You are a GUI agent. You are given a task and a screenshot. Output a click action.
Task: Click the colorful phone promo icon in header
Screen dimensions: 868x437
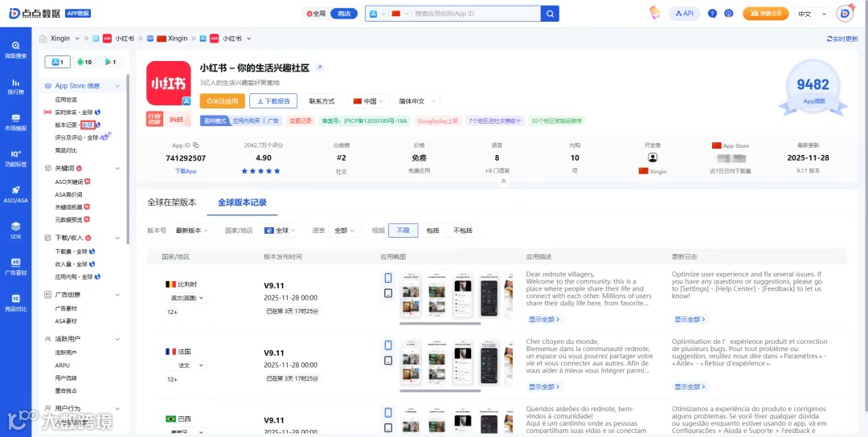(656, 14)
